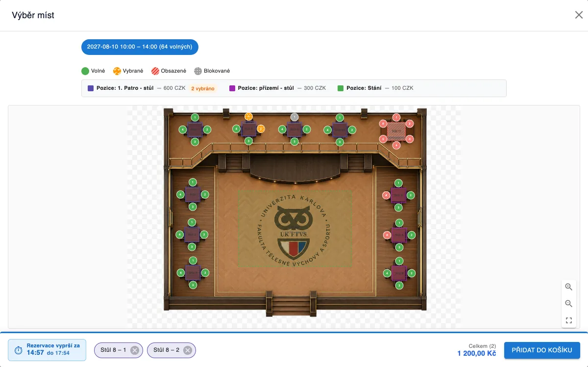
Task: Click the Volné legend label
Action: 98,71
